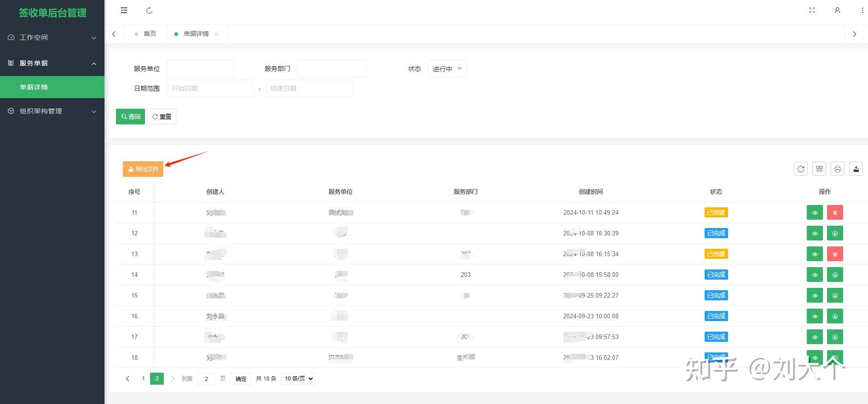The image size is (868, 404).
Task: Click timestamp 2024-09-23 10:00:08
Action: pyautogui.click(x=591, y=316)
